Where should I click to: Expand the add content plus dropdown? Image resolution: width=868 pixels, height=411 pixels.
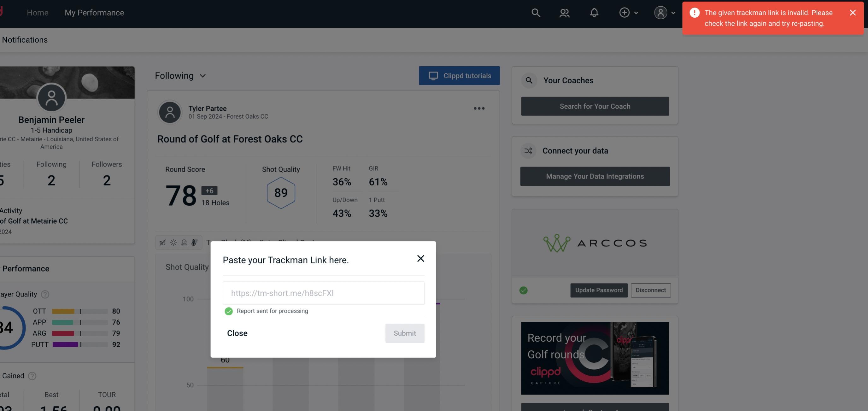(628, 12)
